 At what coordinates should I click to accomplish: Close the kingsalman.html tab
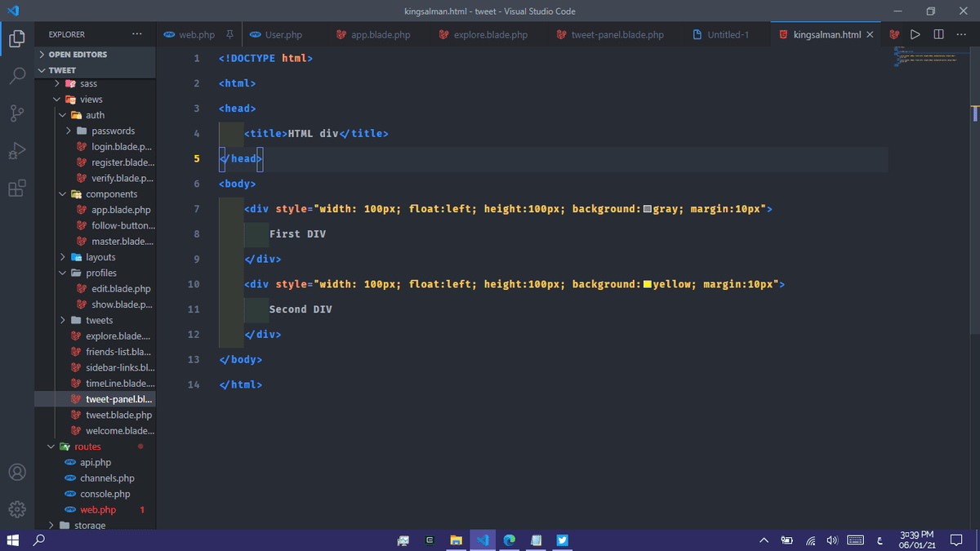(x=870, y=34)
